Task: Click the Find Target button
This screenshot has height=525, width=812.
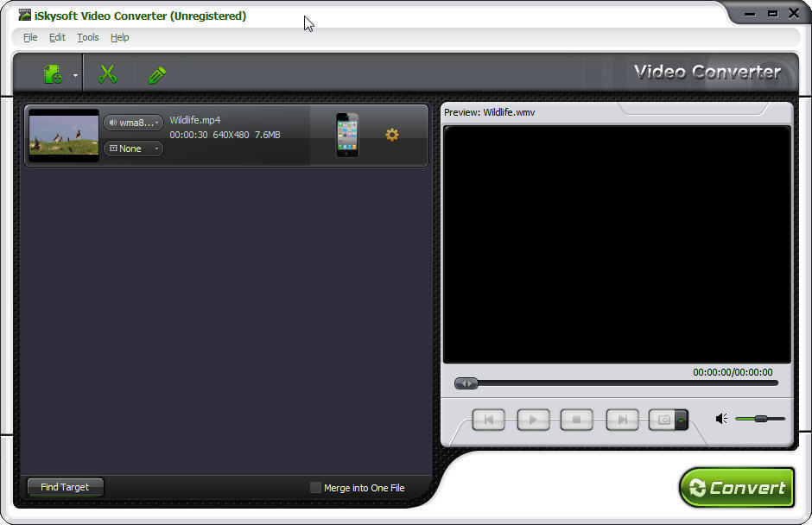Action: click(x=64, y=486)
